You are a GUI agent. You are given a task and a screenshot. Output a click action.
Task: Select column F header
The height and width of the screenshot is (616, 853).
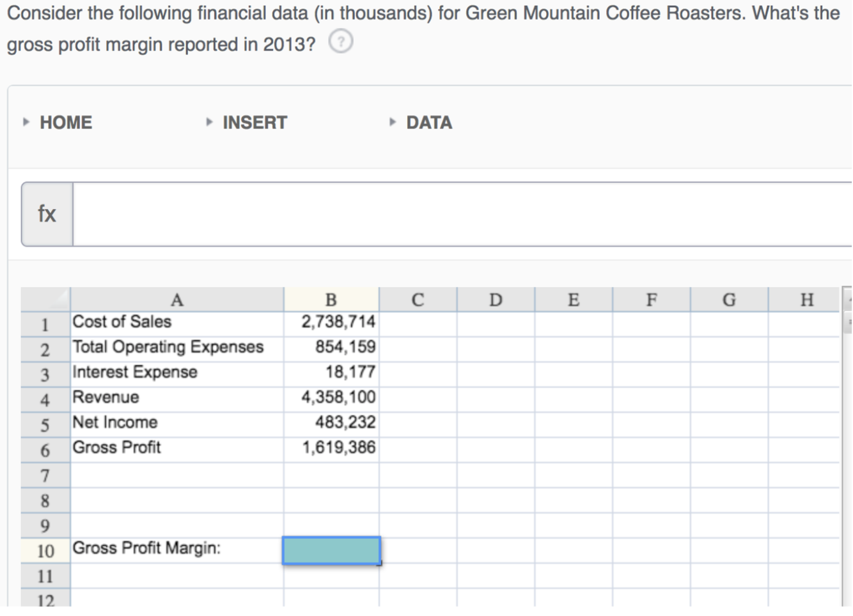pos(652,299)
